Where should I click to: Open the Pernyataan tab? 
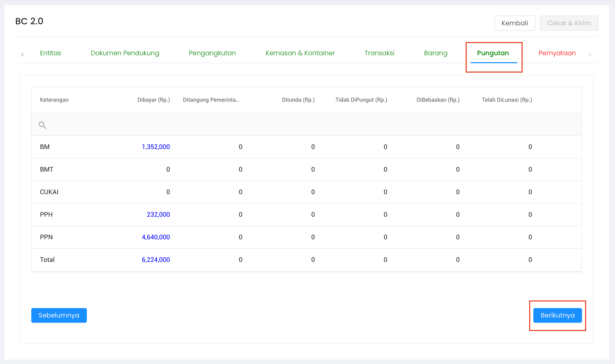click(x=557, y=53)
